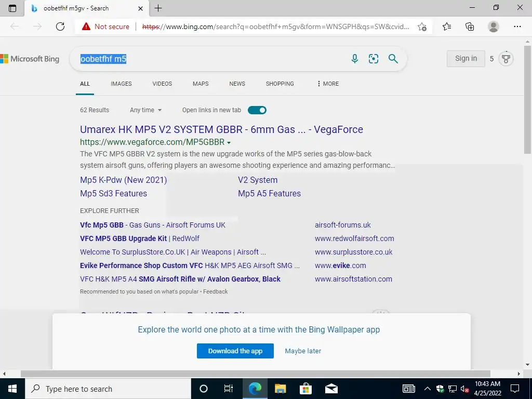Open Welcome To SurplusStore.Co.UK link
This screenshot has height=399, width=532.
(x=173, y=252)
